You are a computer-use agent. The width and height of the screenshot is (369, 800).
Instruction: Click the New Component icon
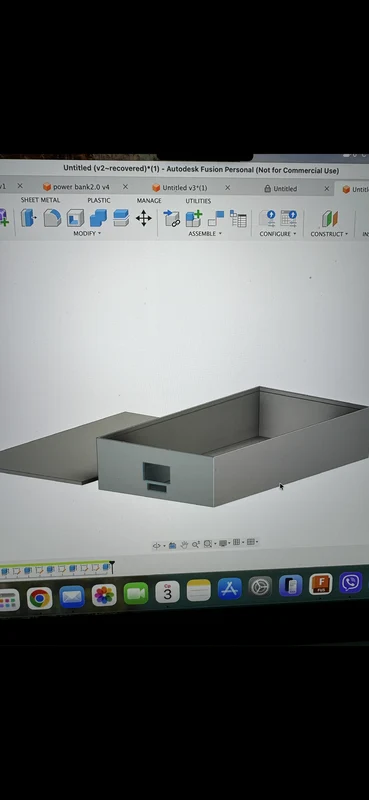click(x=194, y=218)
